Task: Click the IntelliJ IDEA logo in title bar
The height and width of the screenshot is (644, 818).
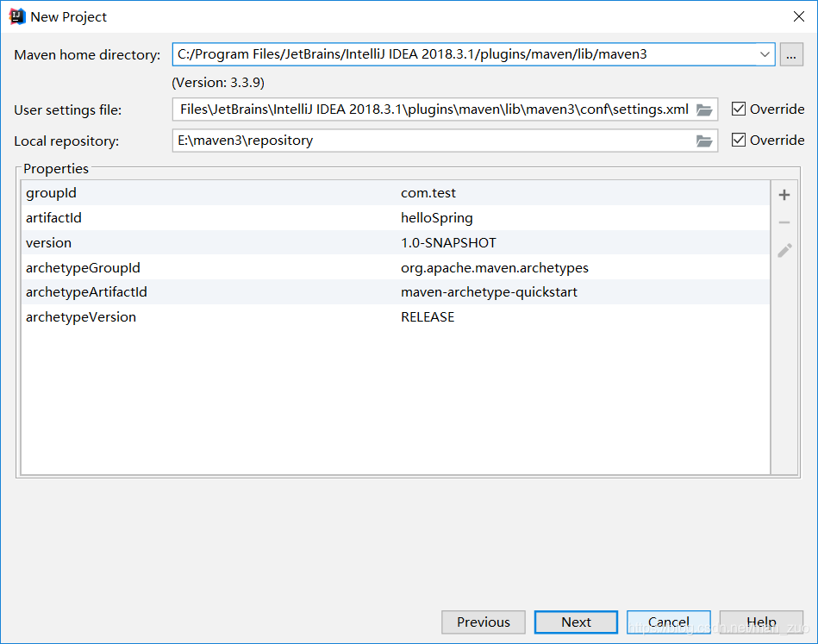Action: tap(16, 16)
